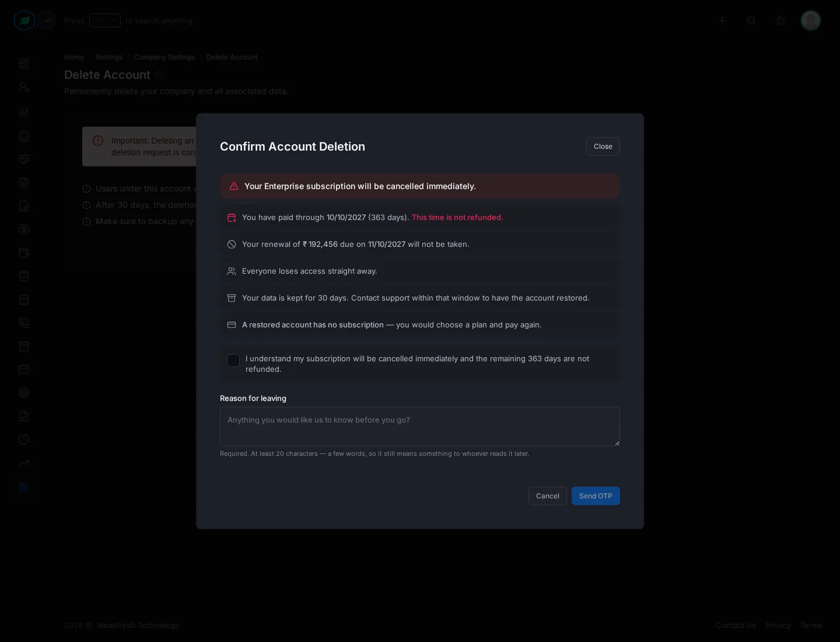Click the Cancel button in dialog
This screenshot has height=642, width=840.
coord(548,496)
